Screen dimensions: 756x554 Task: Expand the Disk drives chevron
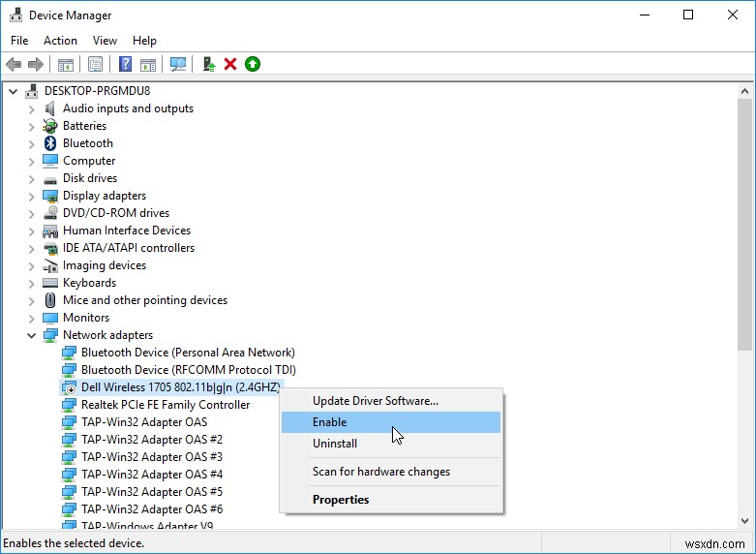pos(31,178)
